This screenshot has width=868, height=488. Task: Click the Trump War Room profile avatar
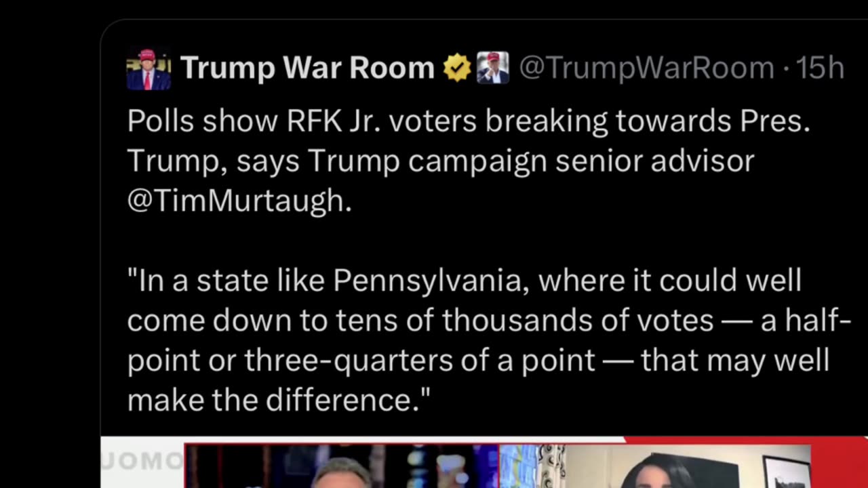[x=149, y=69]
